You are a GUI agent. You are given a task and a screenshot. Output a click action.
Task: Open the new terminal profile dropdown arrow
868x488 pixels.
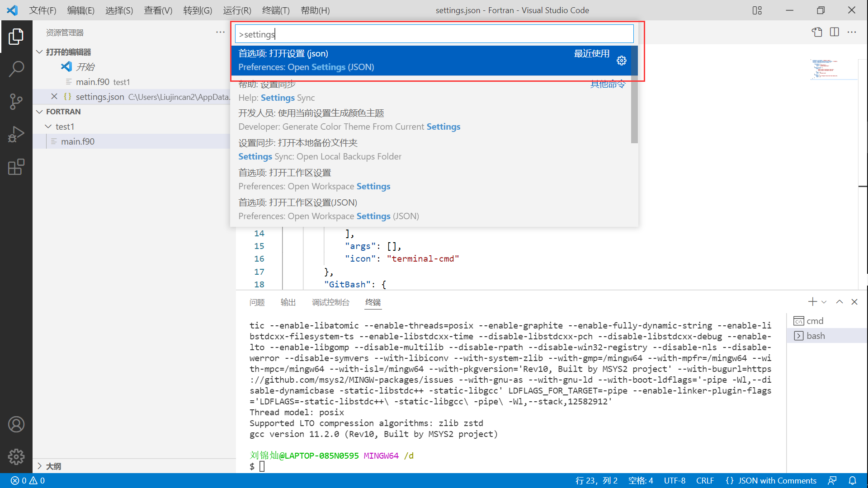tap(824, 302)
